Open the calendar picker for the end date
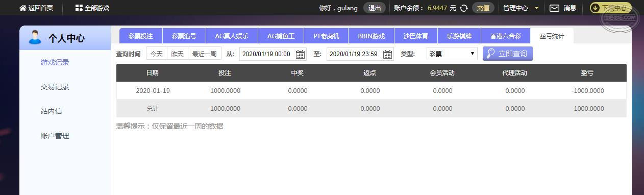644x195 pixels. pyautogui.click(x=388, y=54)
